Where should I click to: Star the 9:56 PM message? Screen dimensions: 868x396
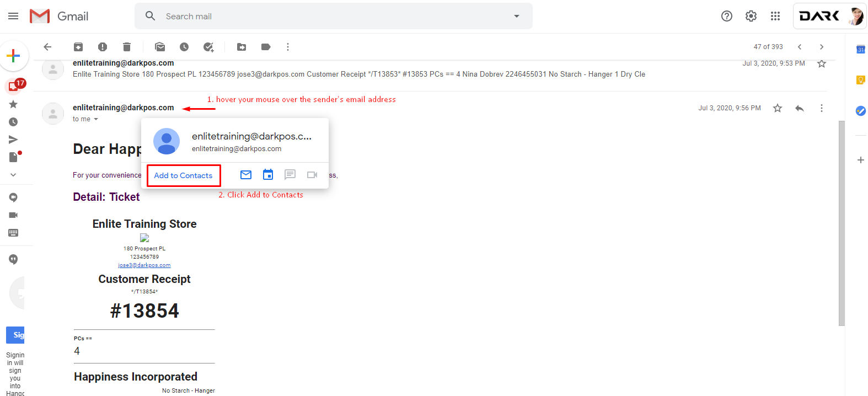778,108
